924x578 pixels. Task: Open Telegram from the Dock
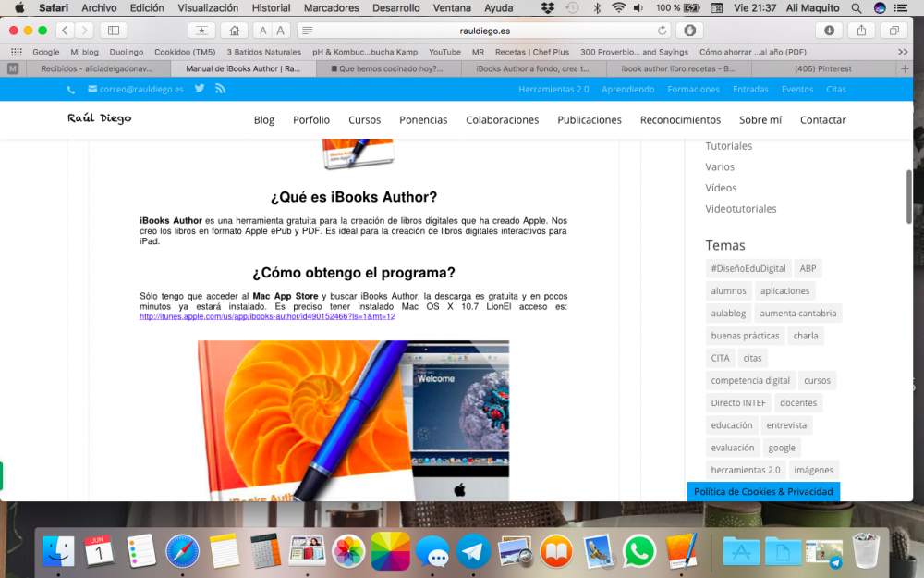tap(474, 551)
